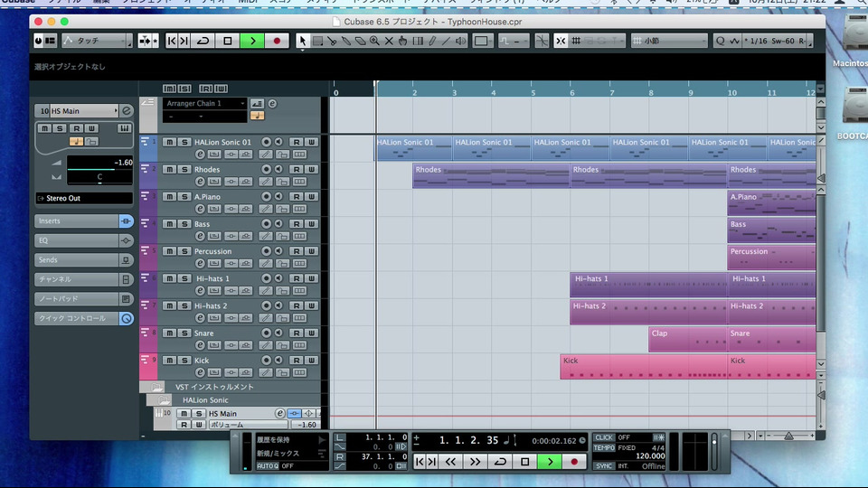Toggle the Snap on/off grid icon
The width and height of the screenshot is (868, 488).
576,41
